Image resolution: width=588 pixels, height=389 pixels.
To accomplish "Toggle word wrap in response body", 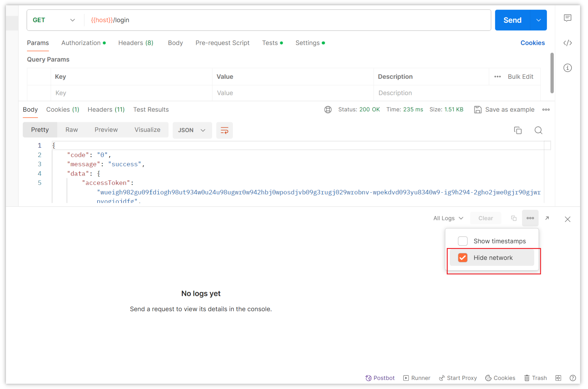I will click(225, 130).
